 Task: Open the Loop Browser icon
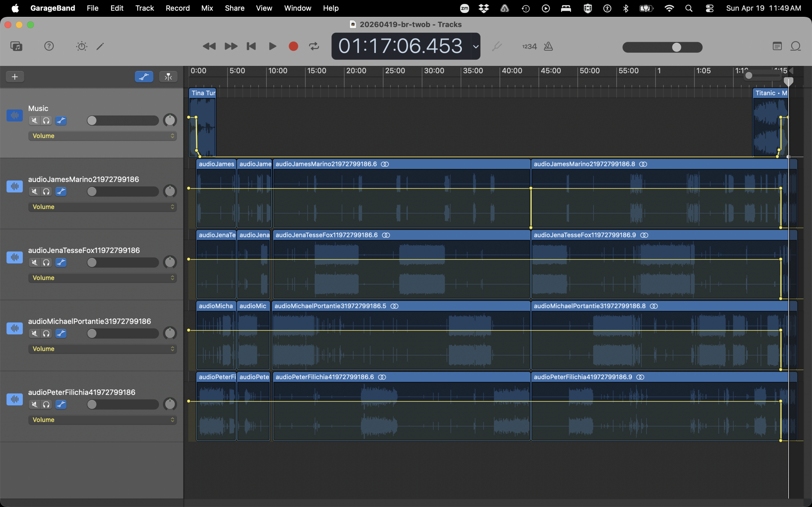(796, 46)
